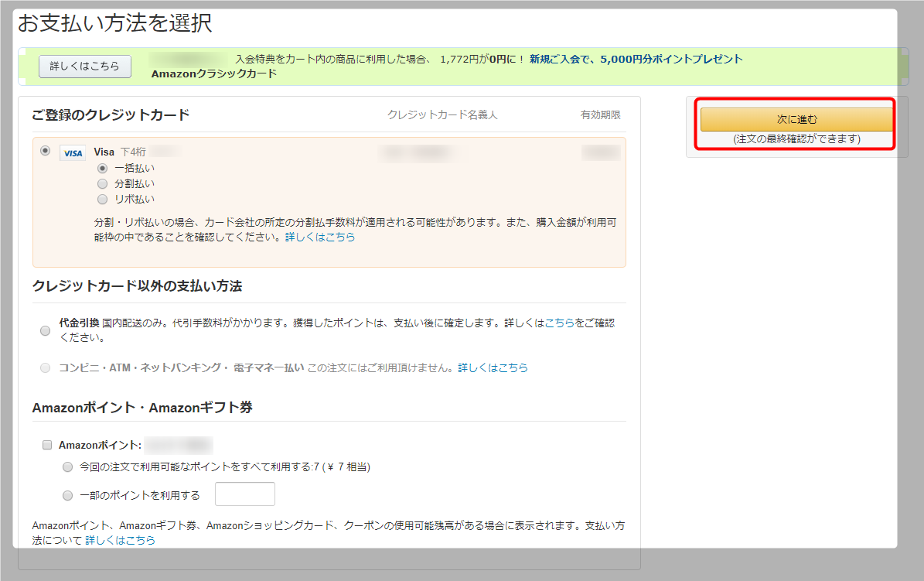Choose リボ払い payment option

[x=103, y=200]
